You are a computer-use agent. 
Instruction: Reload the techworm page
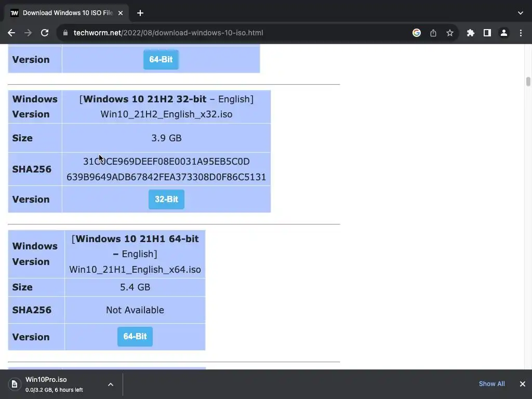pyautogui.click(x=45, y=33)
